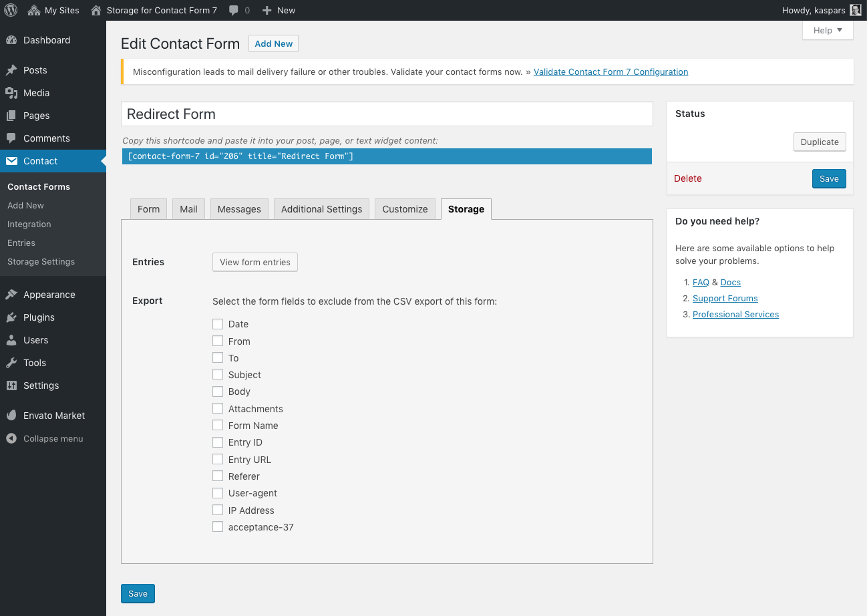This screenshot has width=867, height=616.
Task: Open Appearance via the paintbrush icon
Action: [11, 295]
